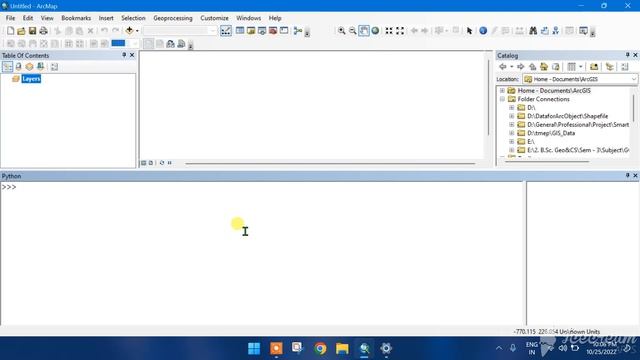Image resolution: width=640 pixels, height=360 pixels.
Task: Open Catalog view type dropdown arrow
Action: click(580, 67)
